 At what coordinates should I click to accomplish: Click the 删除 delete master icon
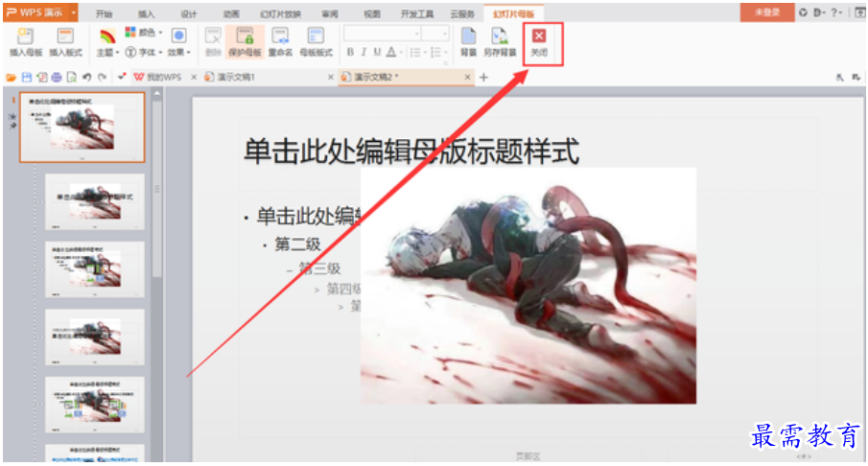[x=213, y=42]
